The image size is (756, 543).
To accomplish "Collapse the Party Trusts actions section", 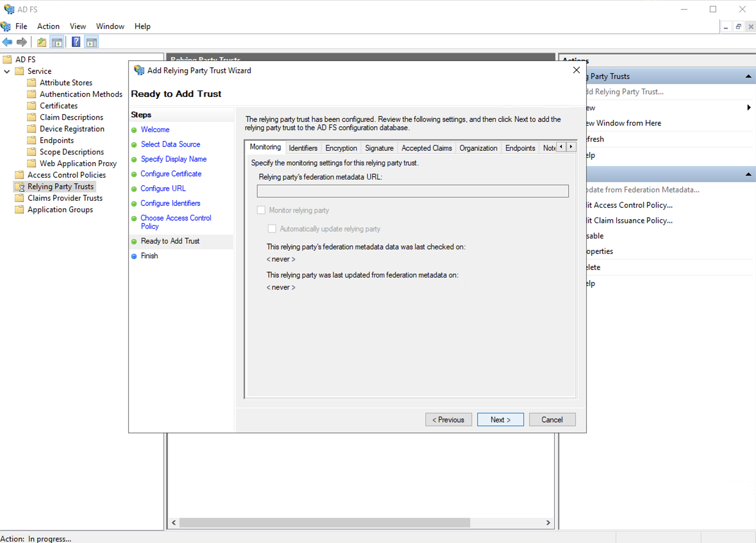I will click(748, 76).
